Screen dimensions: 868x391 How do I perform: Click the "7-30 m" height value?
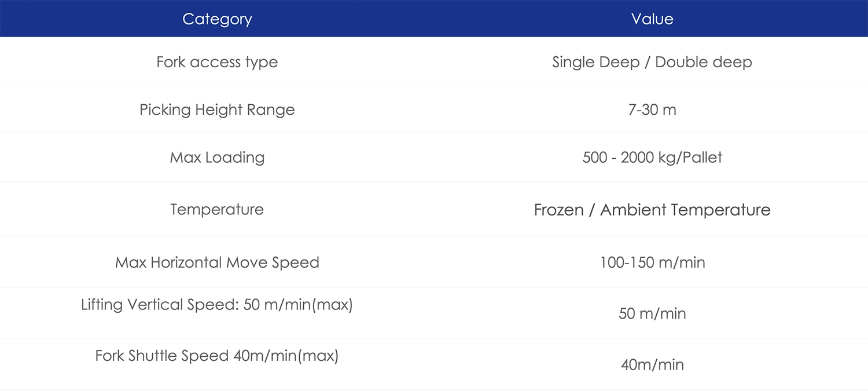coord(652,109)
